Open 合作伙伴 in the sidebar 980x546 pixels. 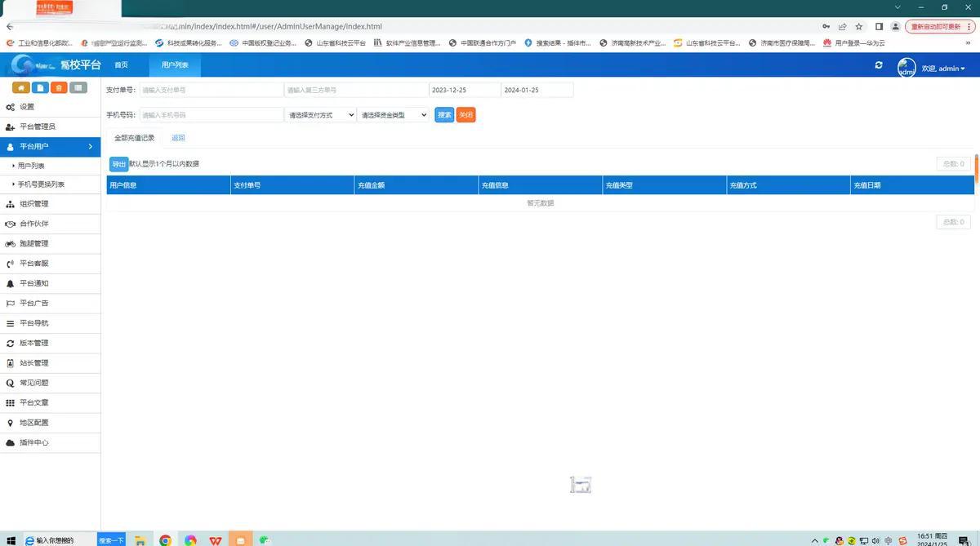pos(50,224)
